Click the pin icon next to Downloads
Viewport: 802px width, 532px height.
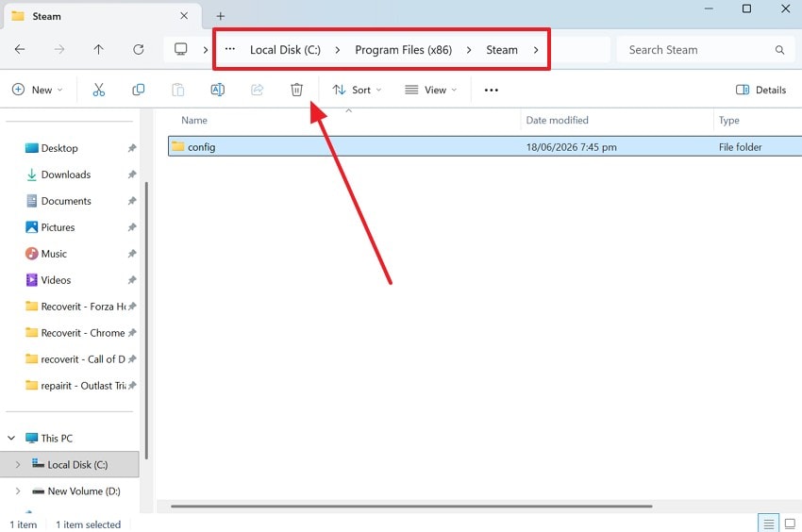click(132, 175)
